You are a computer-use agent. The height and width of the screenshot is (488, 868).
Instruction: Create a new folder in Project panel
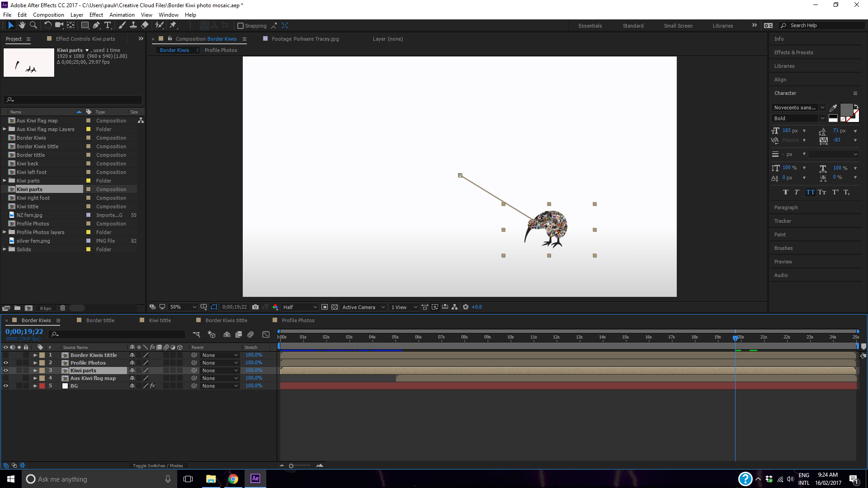coord(17,308)
